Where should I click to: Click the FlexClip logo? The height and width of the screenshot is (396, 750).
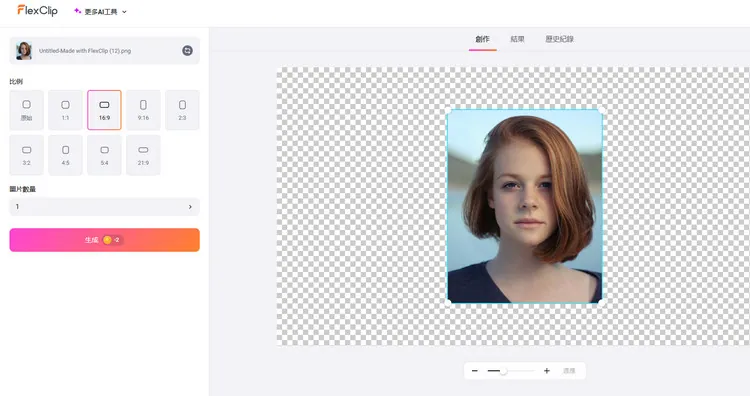tap(37, 11)
